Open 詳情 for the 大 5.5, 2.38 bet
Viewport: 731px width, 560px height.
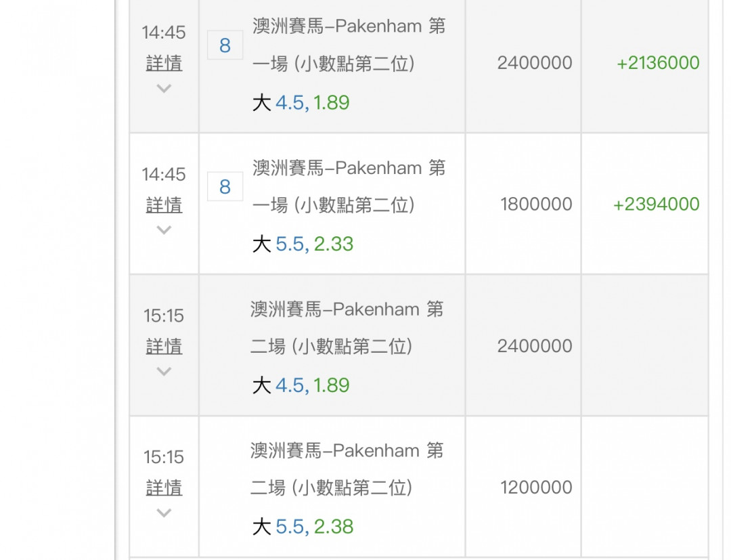click(x=164, y=488)
